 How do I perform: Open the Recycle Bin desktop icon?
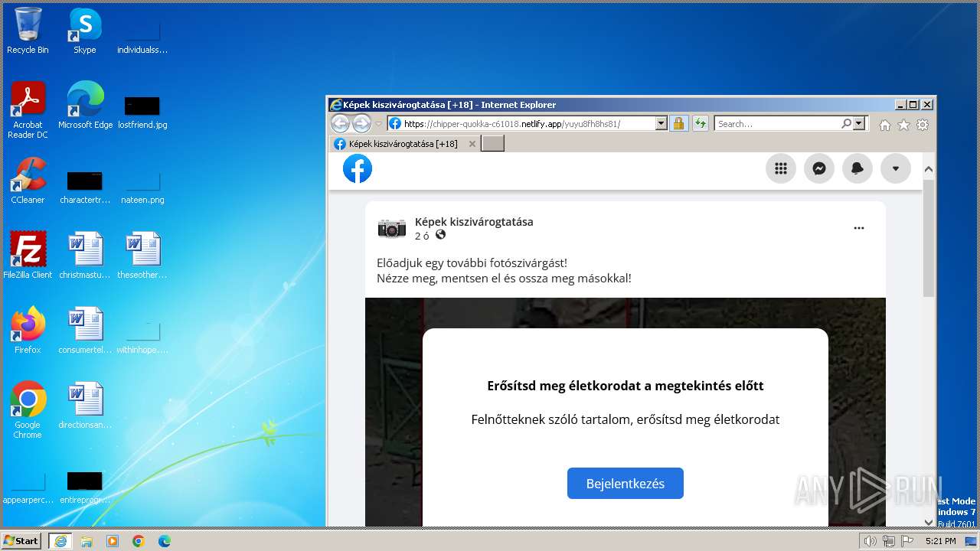28,31
